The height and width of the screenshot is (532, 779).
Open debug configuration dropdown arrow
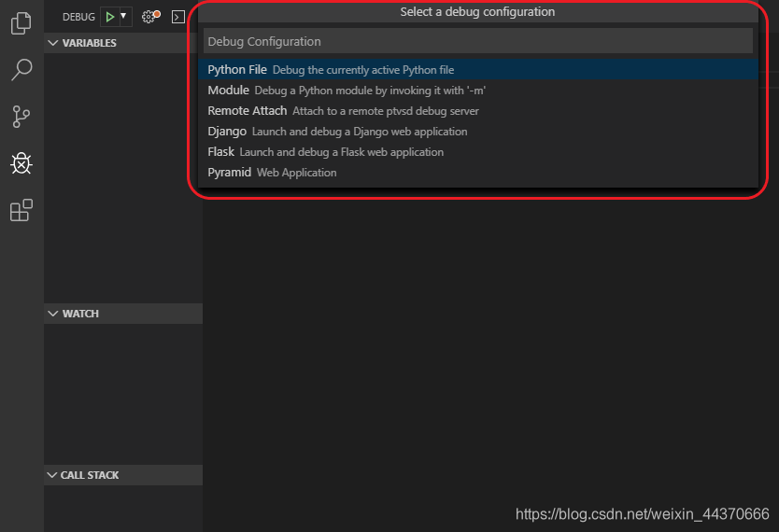(123, 17)
